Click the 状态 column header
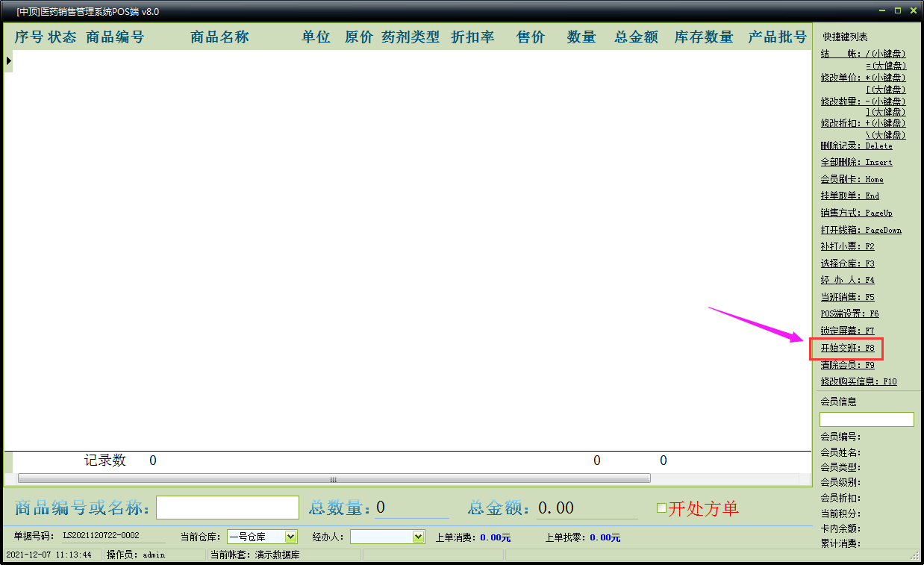924x565 pixels. tap(62, 37)
